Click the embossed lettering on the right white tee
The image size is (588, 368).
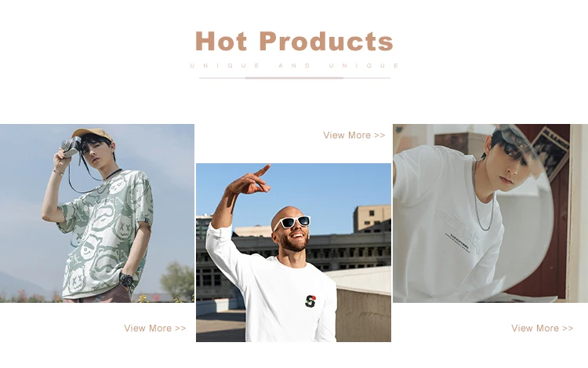(459, 231)
